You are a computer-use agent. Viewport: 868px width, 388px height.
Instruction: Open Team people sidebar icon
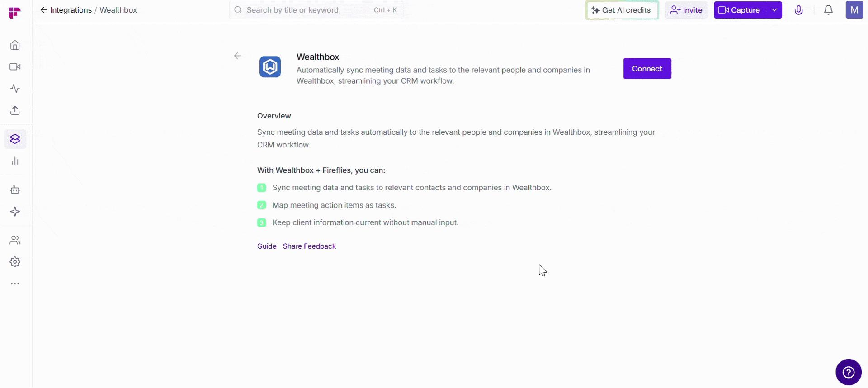15,240
